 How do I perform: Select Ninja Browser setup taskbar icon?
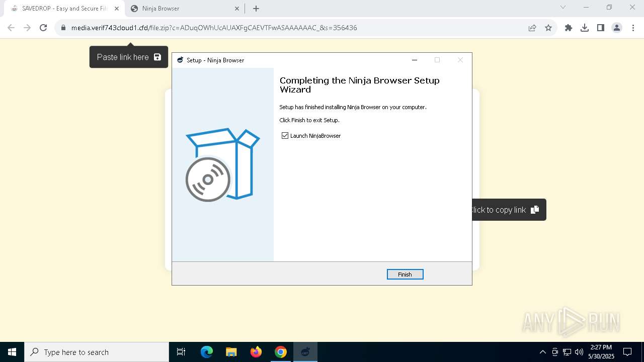click(305, 352)
